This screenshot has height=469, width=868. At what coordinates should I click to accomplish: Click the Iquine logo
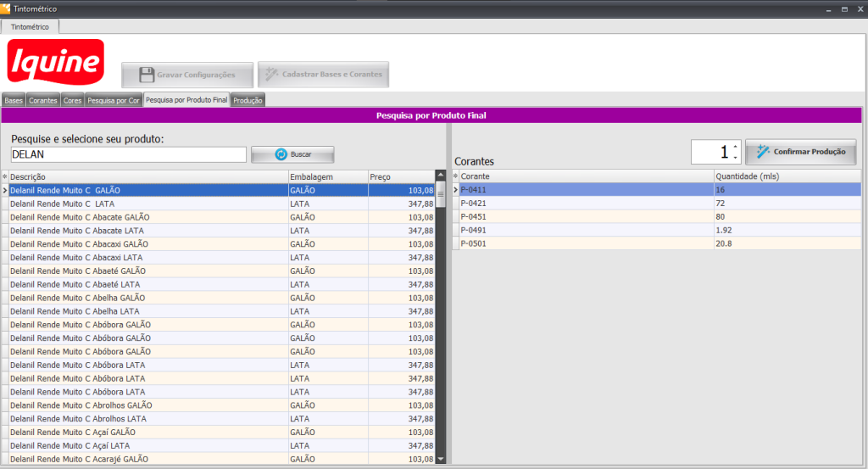(56, 62)
